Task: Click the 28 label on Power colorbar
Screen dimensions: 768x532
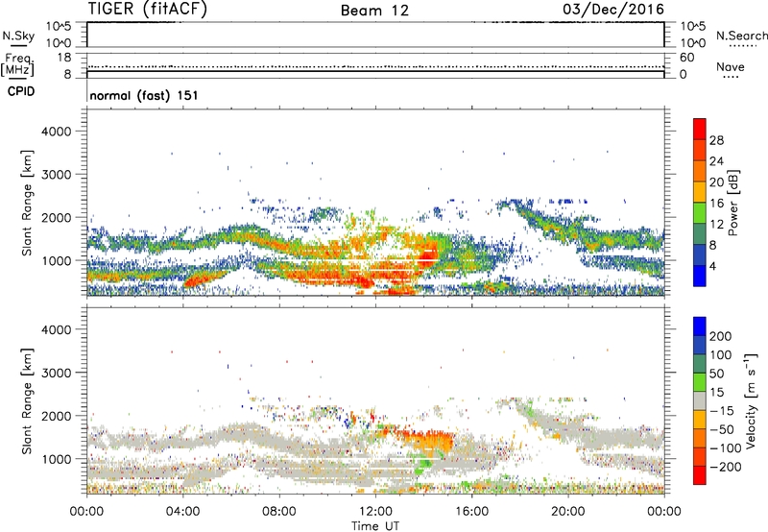Action: tap(716, 140)
